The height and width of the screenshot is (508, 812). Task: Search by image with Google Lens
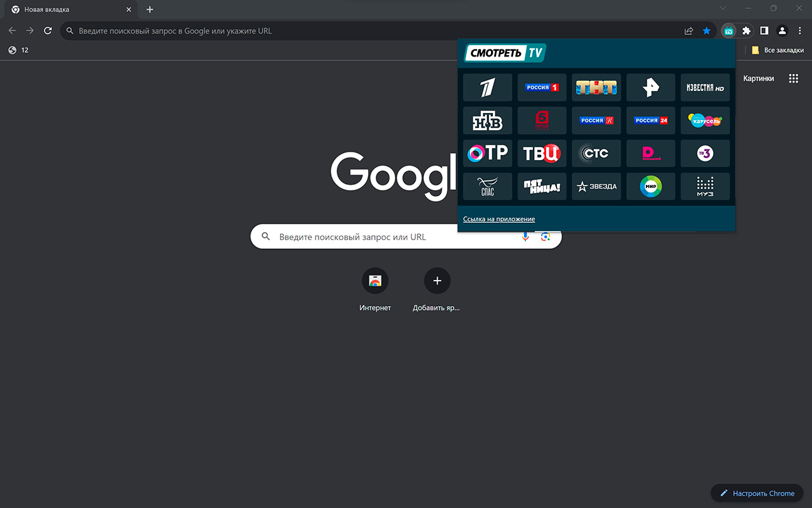546,237
